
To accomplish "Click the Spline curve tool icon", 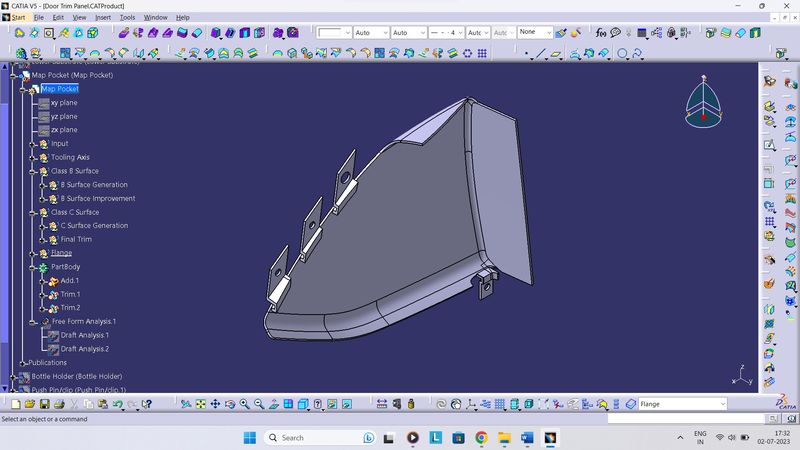I will (x=637, y=53).
